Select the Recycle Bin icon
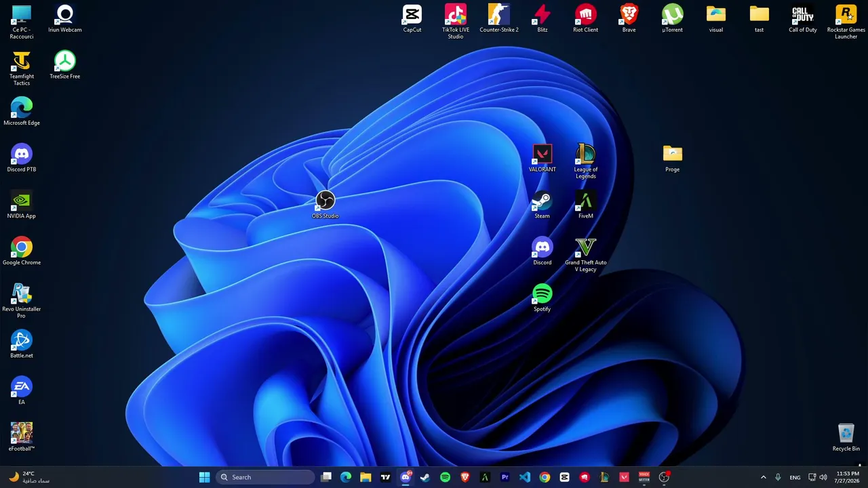The width and height of the screenshot is (868, 488). pos(846,437)
